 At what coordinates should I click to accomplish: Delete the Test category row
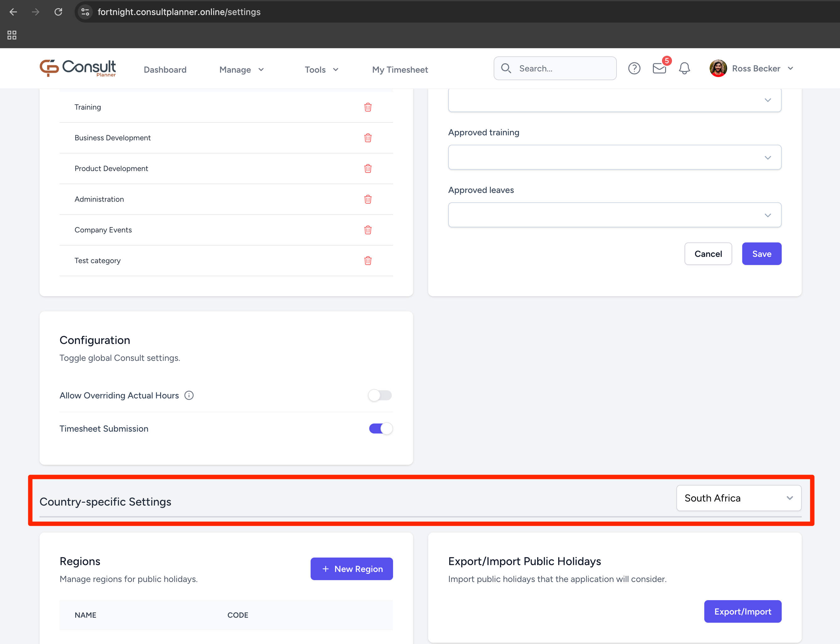click(x=367, y=261)
